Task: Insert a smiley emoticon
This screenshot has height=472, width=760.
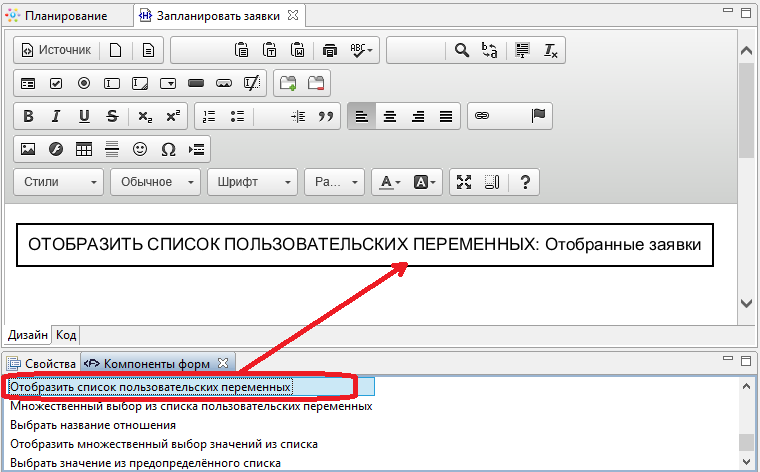Action: point(140,149)
